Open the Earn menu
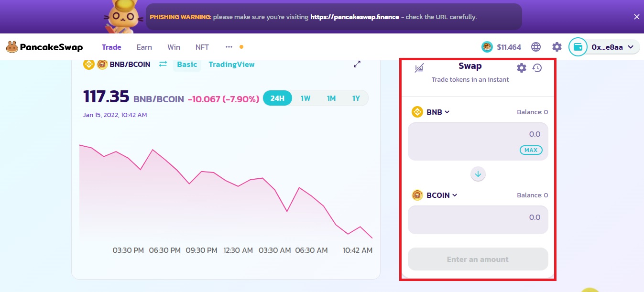Image resolution: width=644 pixels, height=292 pixels. (144, 47)
